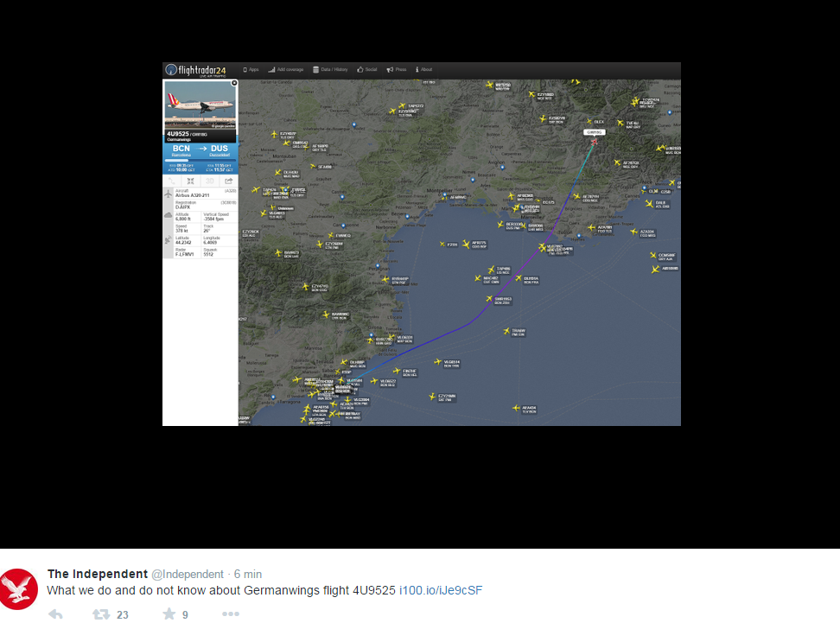Retweet The Independent's tweet

click(x=101, y=614)
